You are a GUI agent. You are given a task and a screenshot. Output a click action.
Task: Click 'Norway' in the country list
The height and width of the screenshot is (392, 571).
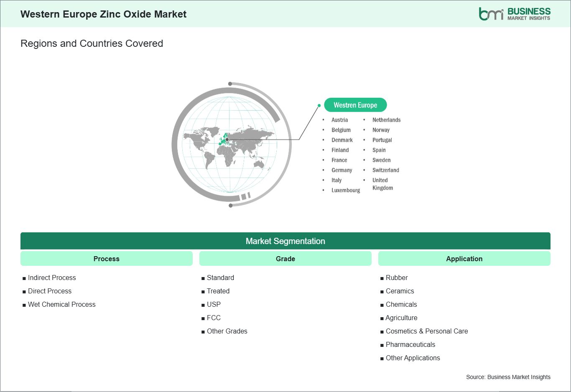381,130
